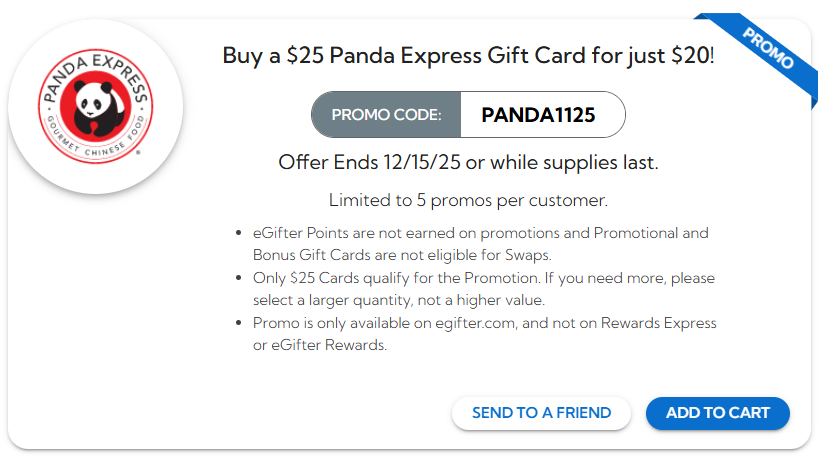Click the Panda Express panda face logo
This screenshot has height=463, width=833.
(93, 103)
